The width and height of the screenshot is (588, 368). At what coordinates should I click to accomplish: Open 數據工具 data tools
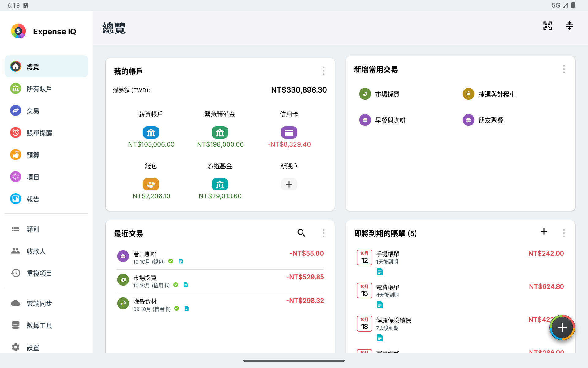pyautogui.click(x=46, y=325)
